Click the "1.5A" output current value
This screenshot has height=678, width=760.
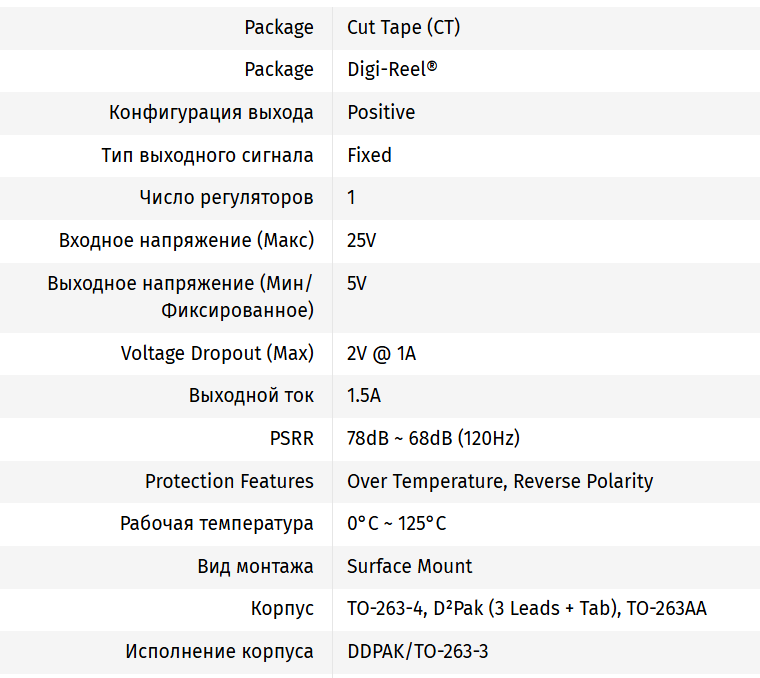[364, 395]
